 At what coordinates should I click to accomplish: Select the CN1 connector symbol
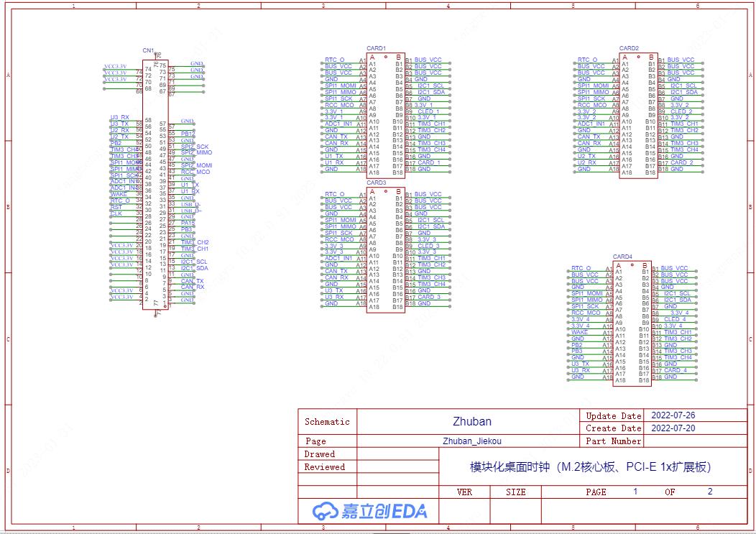(155, 185)
